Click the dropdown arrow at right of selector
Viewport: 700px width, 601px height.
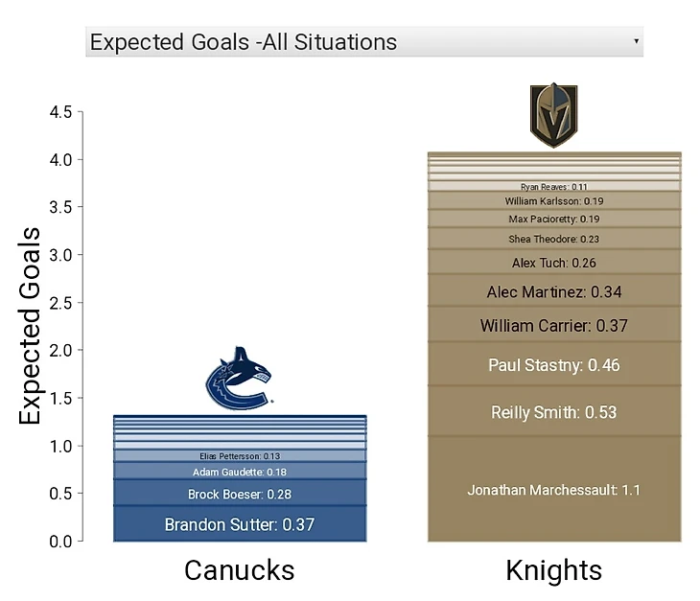635,42
